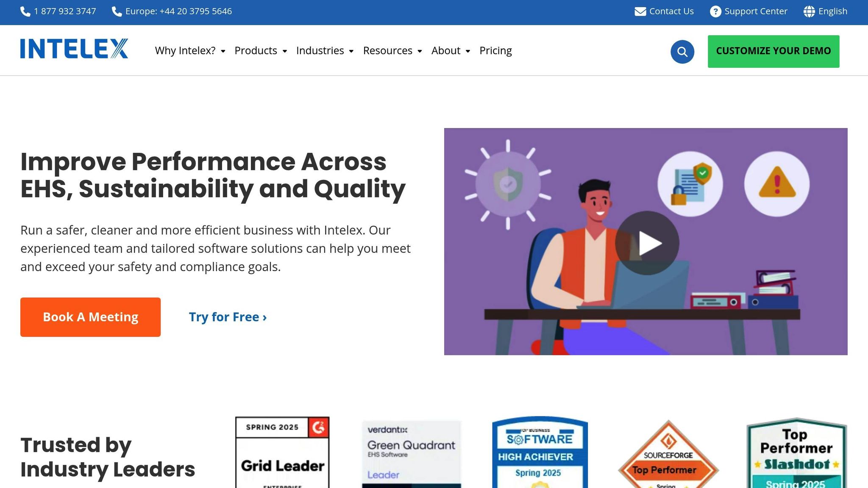This screenshot has height=488, width=868.
Task: Click the envelope icon for Contact Us
Action: [x=640, y=11]
